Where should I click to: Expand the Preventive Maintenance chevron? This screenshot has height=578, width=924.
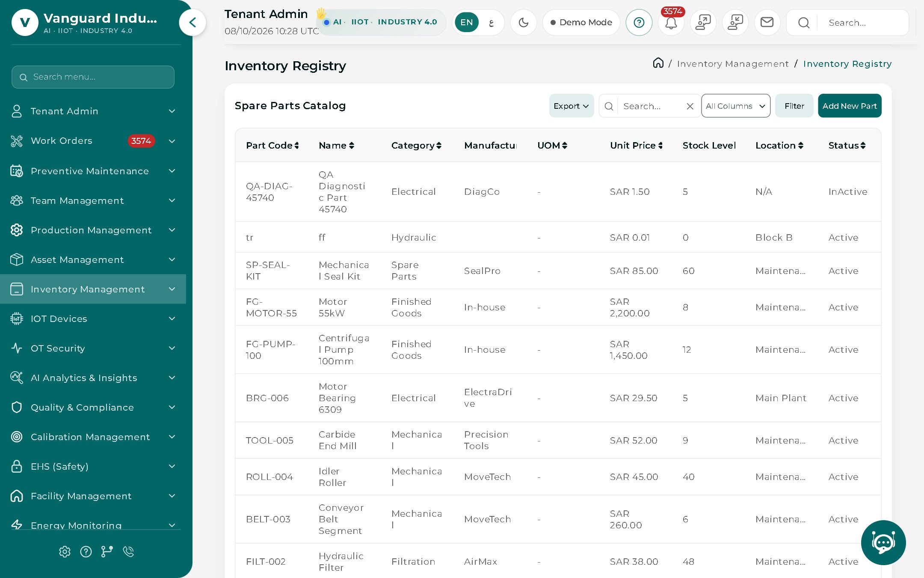[x=172, y=171]
